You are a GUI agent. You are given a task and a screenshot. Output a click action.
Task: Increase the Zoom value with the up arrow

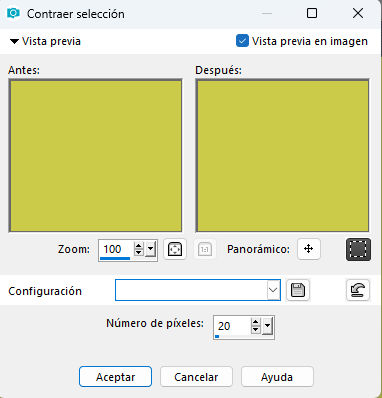point(139,246)
